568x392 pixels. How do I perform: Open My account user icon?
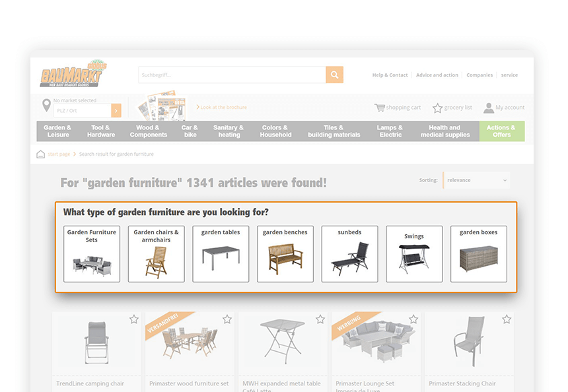tap(489, 108)
